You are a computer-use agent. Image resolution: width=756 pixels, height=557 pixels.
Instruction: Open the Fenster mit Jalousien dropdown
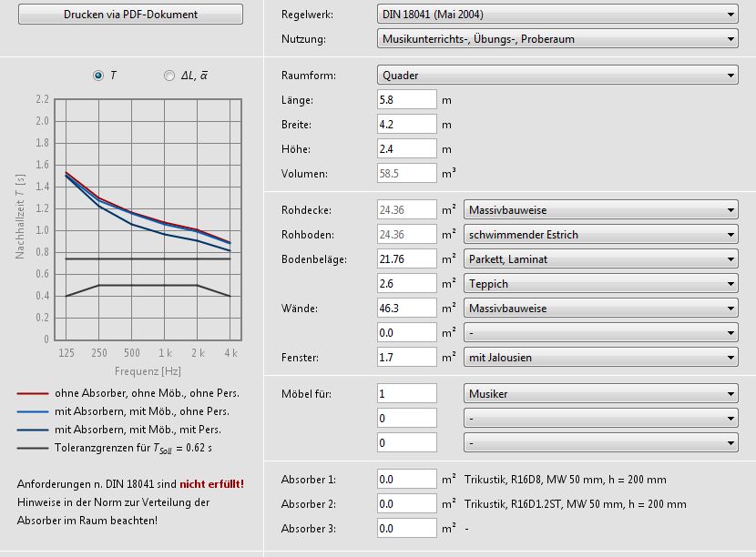(601, 358)
